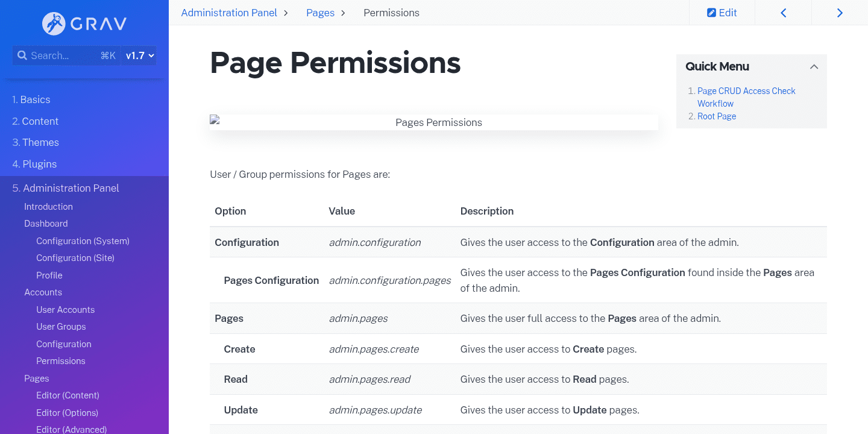Click the breadcrumb chevron after Pages

343,13
